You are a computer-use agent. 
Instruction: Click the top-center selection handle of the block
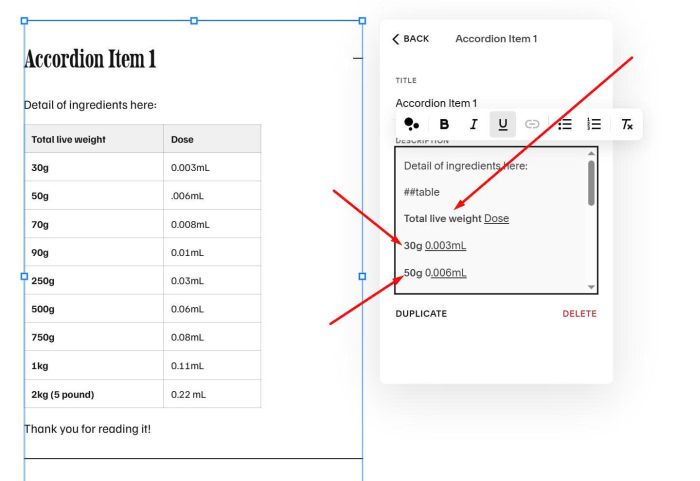(193, 21)
